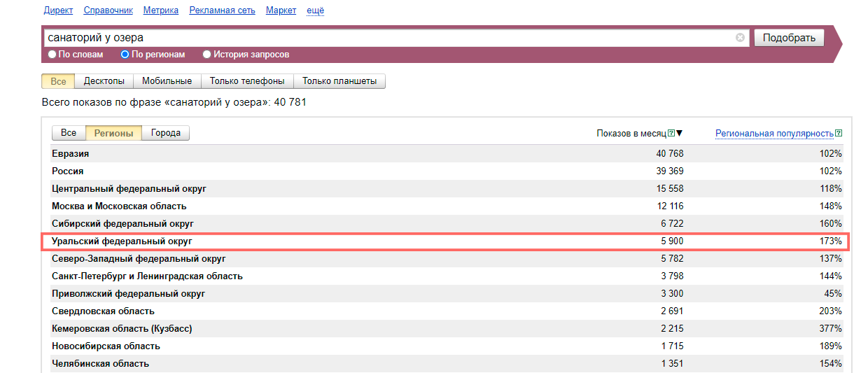This screenshot has width=868, height=373.
Task: Select the По регионам radio button
Action: [x=125, y=55]
